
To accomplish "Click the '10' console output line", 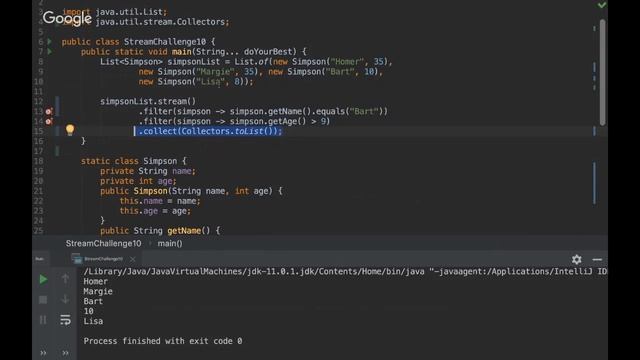I will point(88,311).
